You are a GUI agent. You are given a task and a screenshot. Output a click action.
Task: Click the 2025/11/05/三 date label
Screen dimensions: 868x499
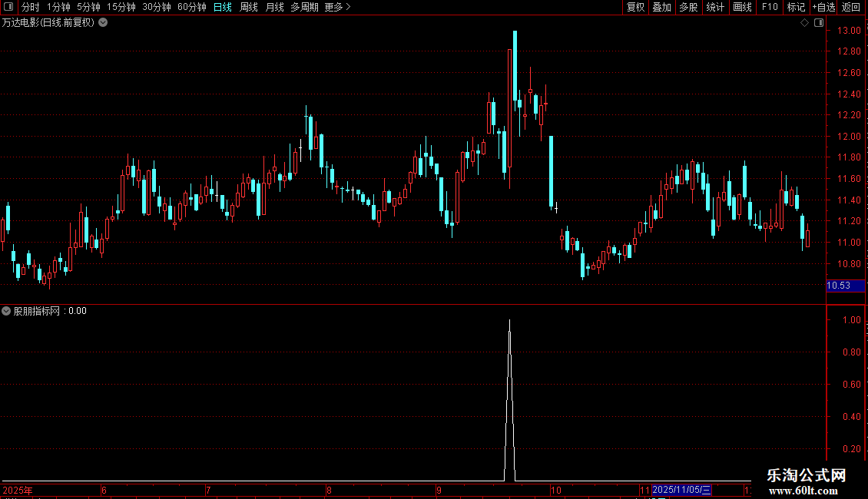tap(681, 490)
